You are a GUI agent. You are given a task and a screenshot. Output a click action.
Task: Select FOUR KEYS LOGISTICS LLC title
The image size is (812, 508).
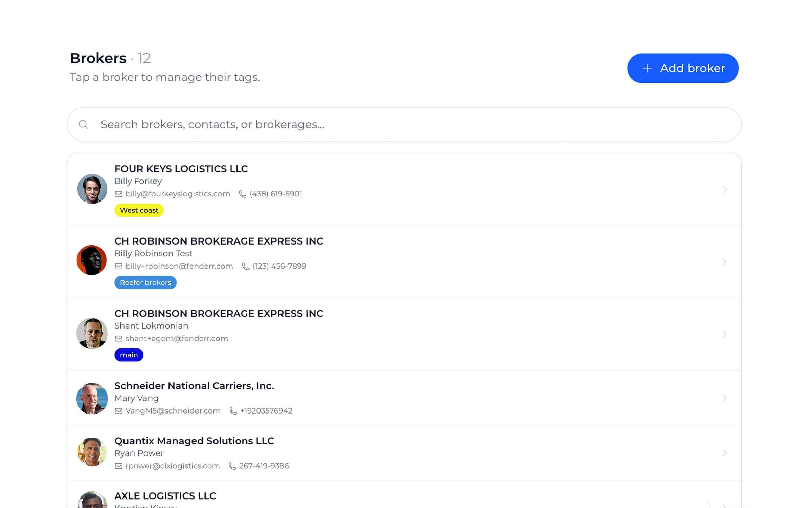point(181,169)
